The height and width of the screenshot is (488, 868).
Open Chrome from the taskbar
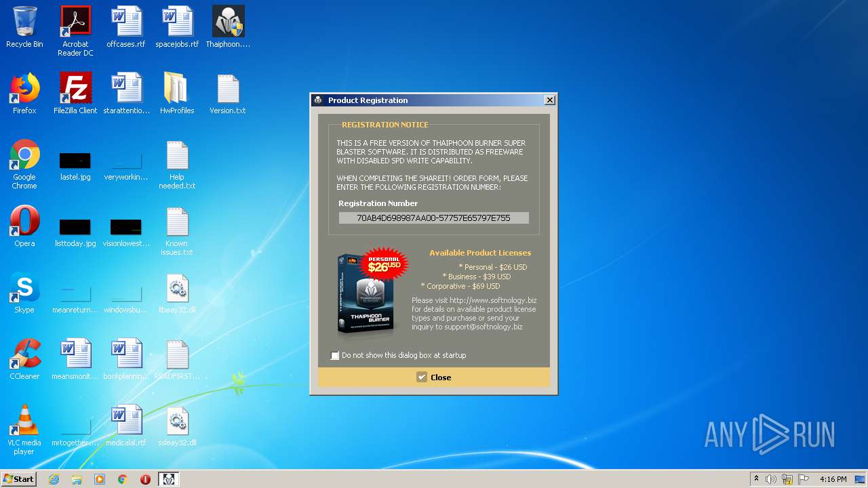(123, 479)
